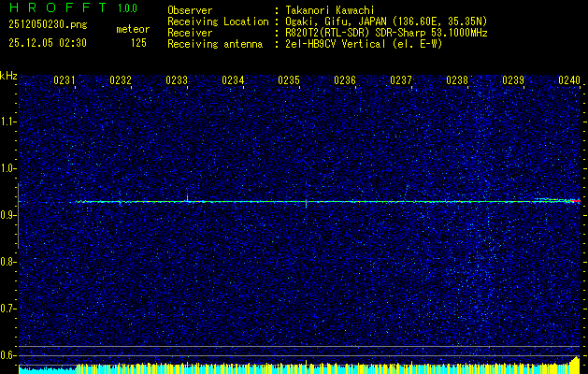Click time marker 0234
Viewport: 588px width, 374px height.
click(233, 80)
